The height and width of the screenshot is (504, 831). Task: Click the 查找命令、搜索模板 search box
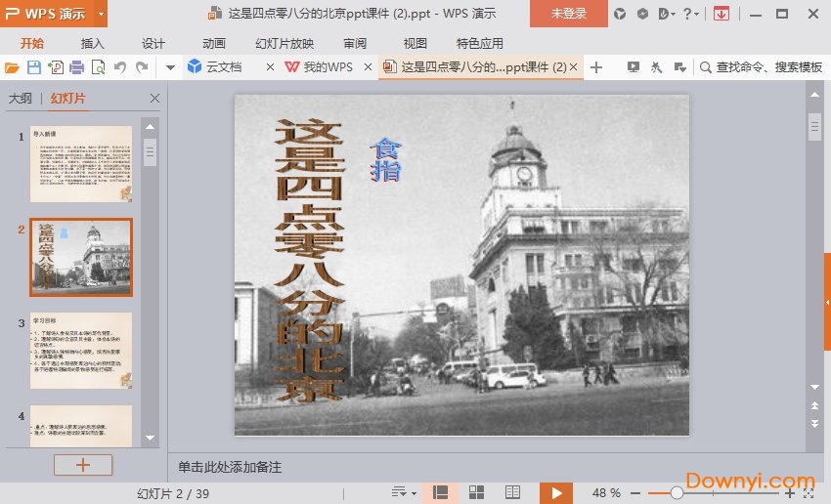point(761,67)
